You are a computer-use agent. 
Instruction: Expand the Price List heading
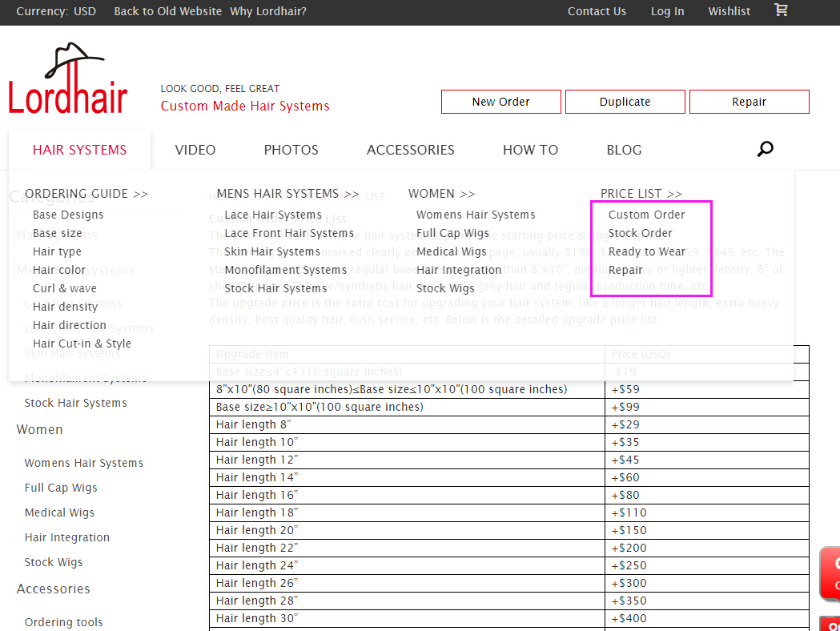[x=641, y=193]
